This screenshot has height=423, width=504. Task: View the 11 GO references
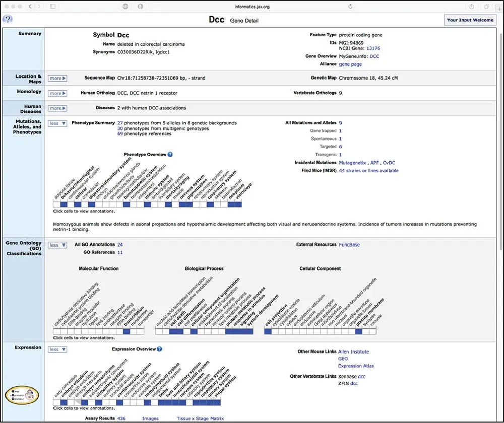click(x=120, y=252)
